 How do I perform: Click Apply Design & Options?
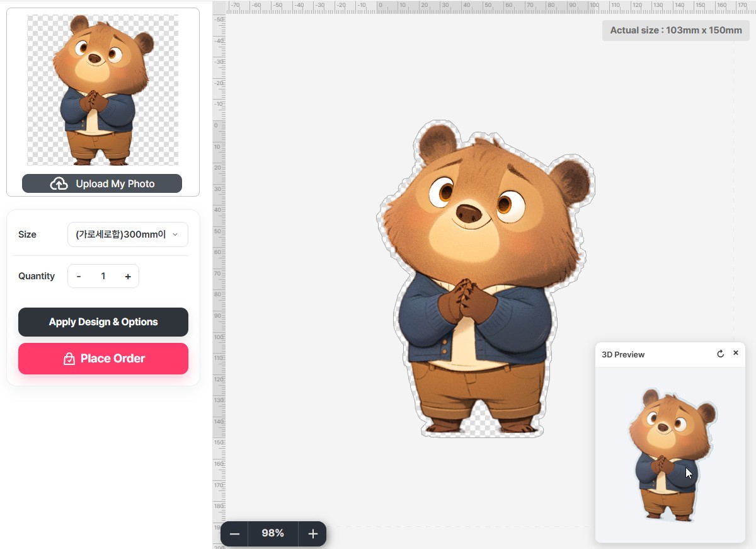coord(103,322)
